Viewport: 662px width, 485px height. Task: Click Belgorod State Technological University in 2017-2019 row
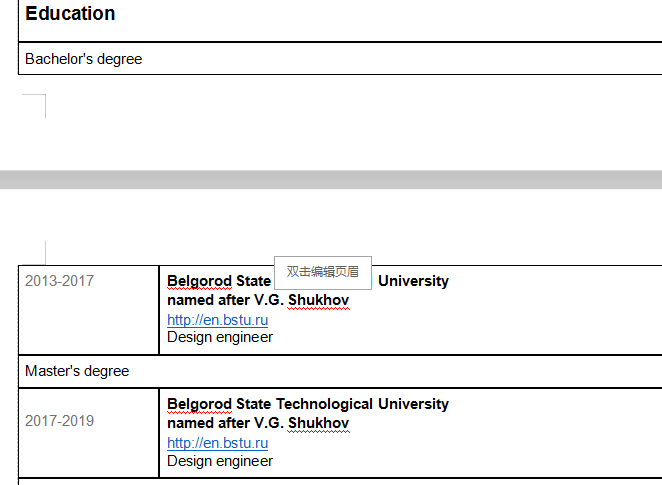pyautogui.click(x=308, y=404)
